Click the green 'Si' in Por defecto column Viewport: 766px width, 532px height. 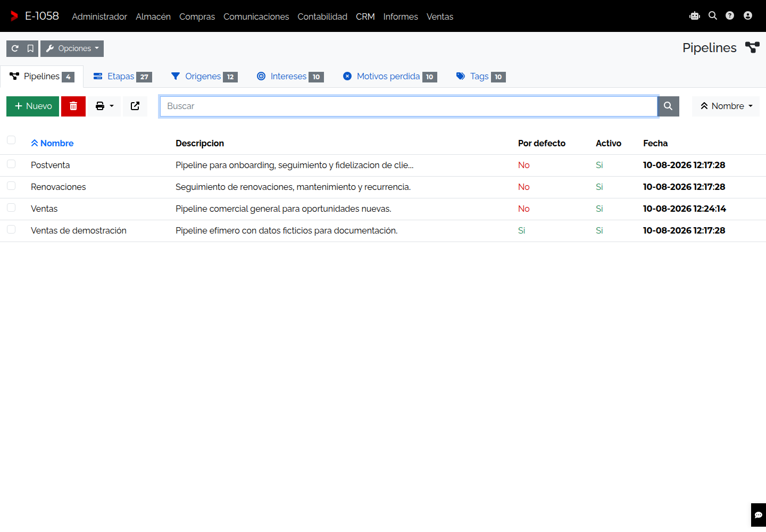click(522, 230)
